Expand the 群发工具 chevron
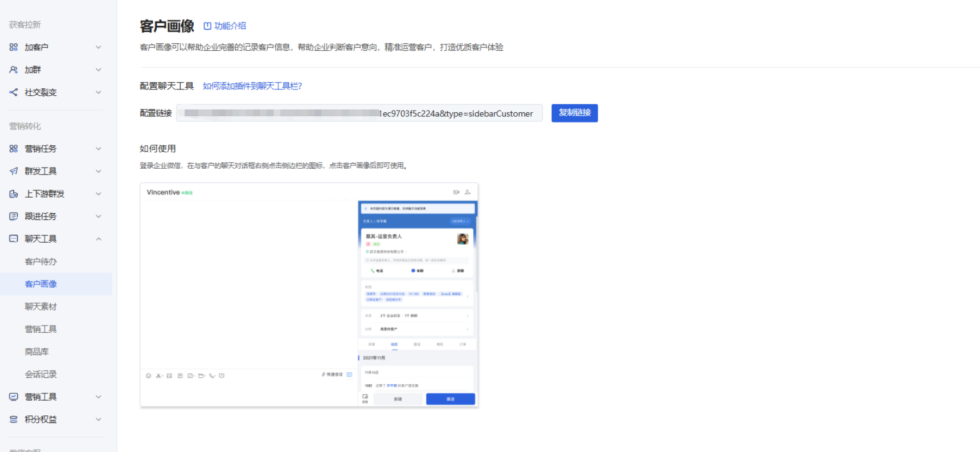980x452 pixels. pyautogui.click(x=99, y=171)
